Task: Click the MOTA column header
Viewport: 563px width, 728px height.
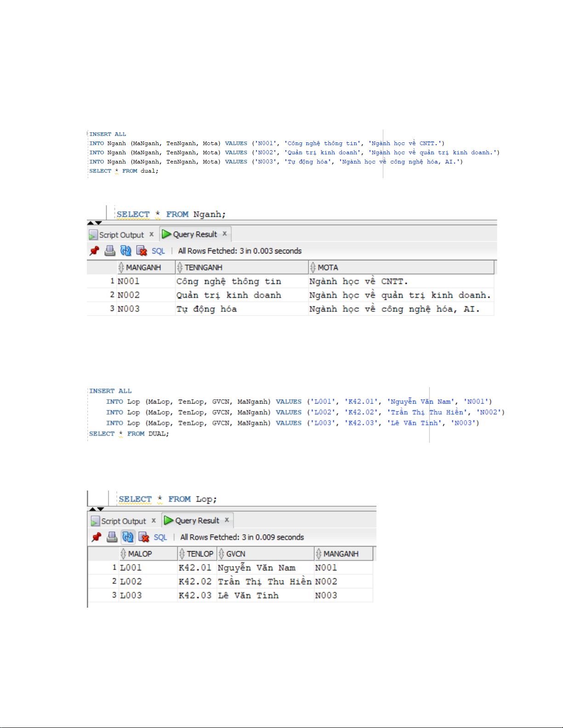Action: coord(328,267)
